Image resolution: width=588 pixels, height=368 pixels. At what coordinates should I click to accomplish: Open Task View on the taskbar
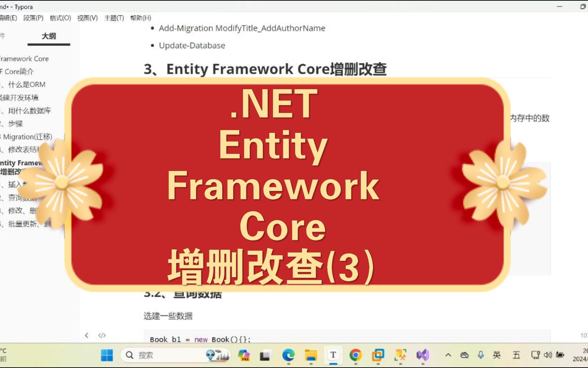pos(265,355)
